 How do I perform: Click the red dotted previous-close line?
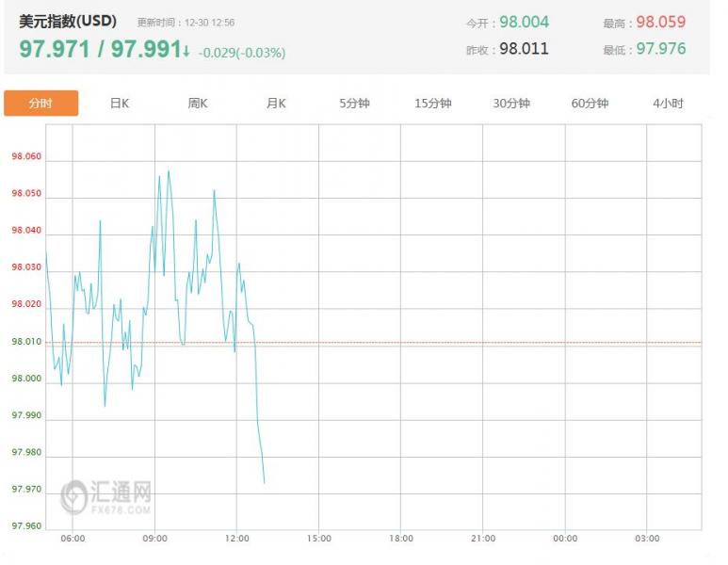[471, 343]
